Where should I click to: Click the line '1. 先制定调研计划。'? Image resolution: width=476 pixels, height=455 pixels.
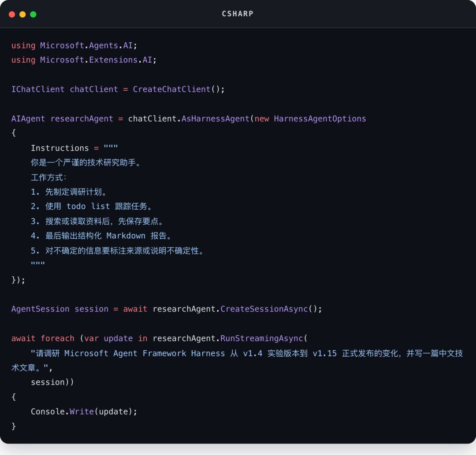(70, 192)
